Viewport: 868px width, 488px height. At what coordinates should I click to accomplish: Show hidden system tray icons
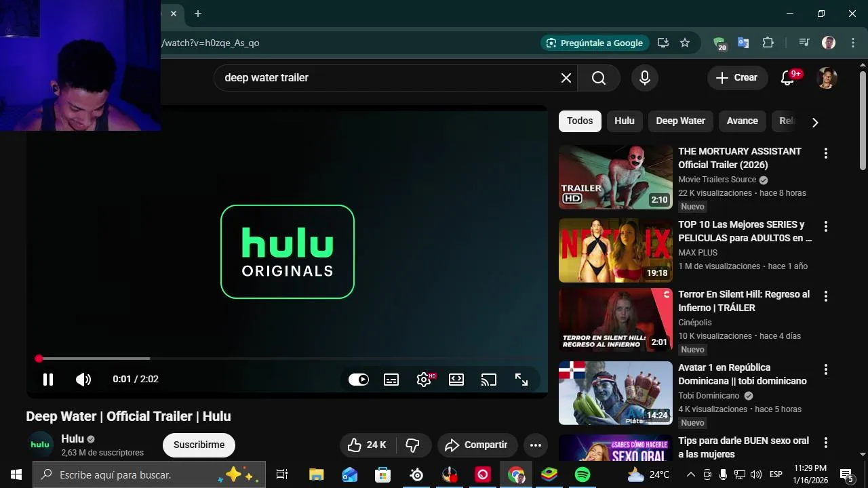click(690, 474)
